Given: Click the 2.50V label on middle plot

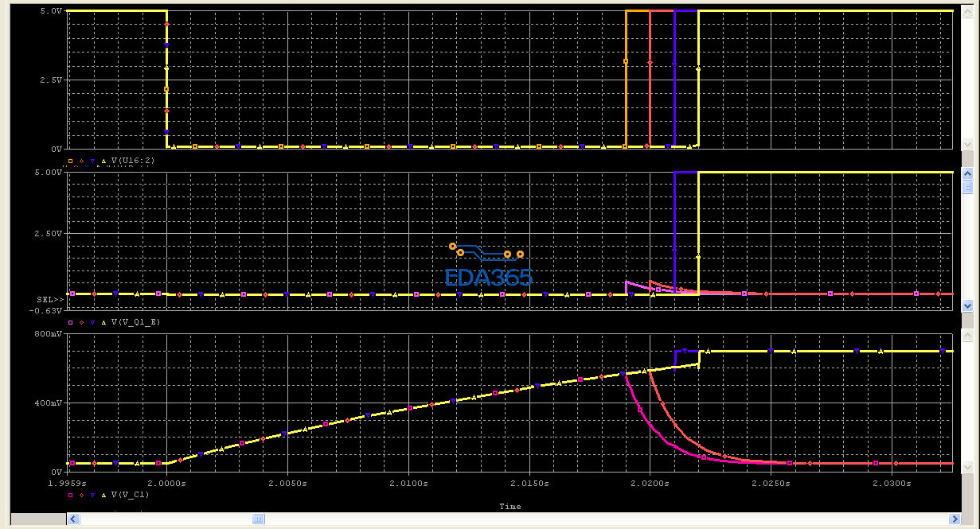Looking at the screenshot, I should (x=49, y=234).
